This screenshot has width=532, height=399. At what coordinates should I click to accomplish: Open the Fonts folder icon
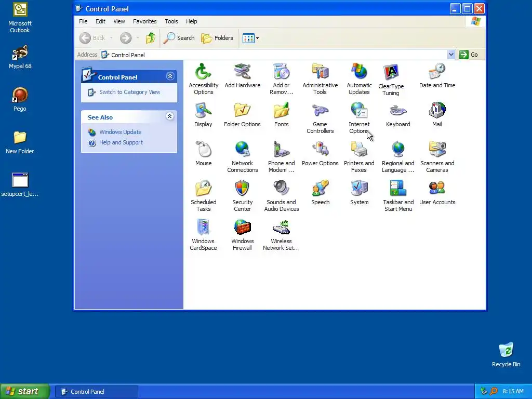(x=281, y=115)
